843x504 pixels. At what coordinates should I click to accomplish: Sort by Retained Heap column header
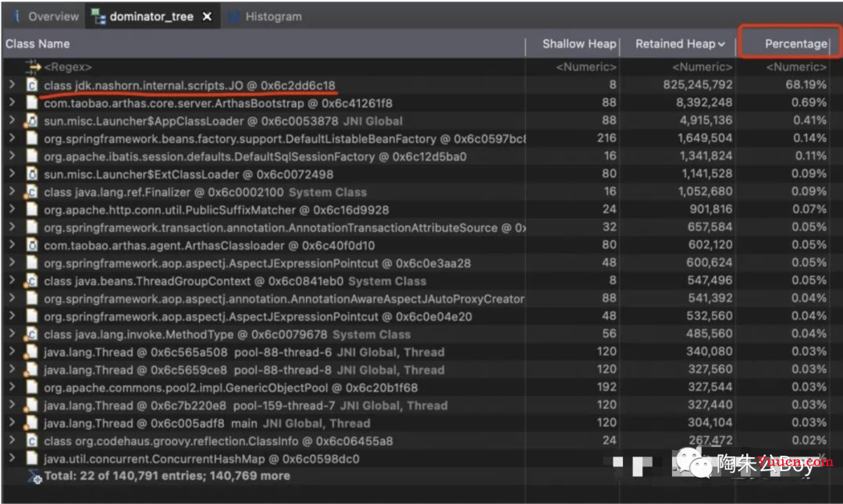point(675,44)
